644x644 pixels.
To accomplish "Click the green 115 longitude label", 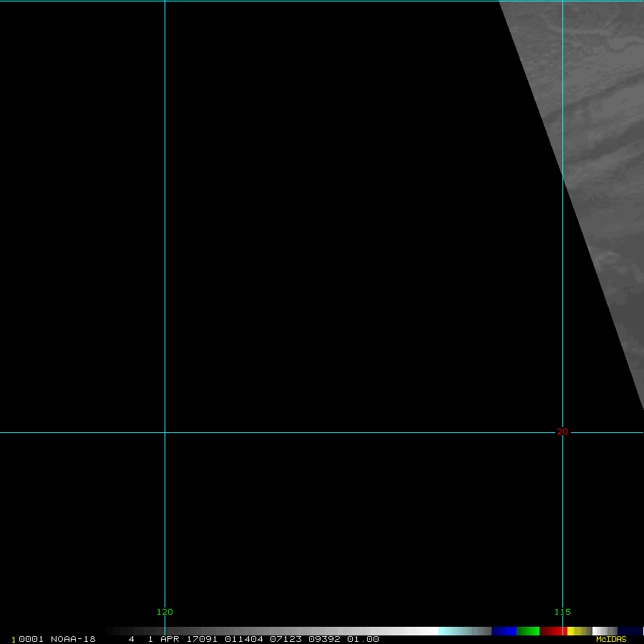I will point(562,612).
